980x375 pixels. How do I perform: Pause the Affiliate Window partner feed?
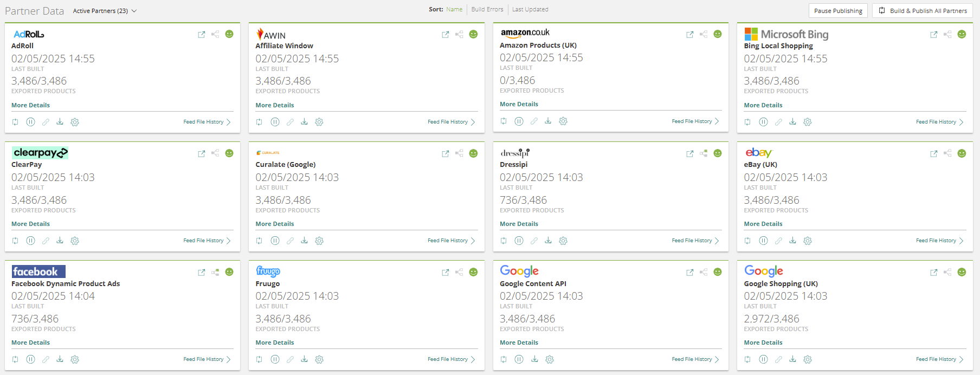click(x=275, y=122)
